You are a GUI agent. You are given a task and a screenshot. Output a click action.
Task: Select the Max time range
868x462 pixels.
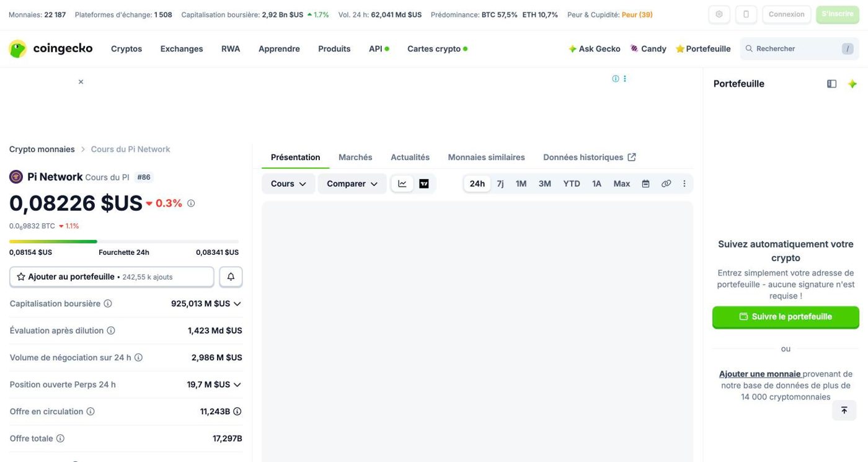pos(622,184)
